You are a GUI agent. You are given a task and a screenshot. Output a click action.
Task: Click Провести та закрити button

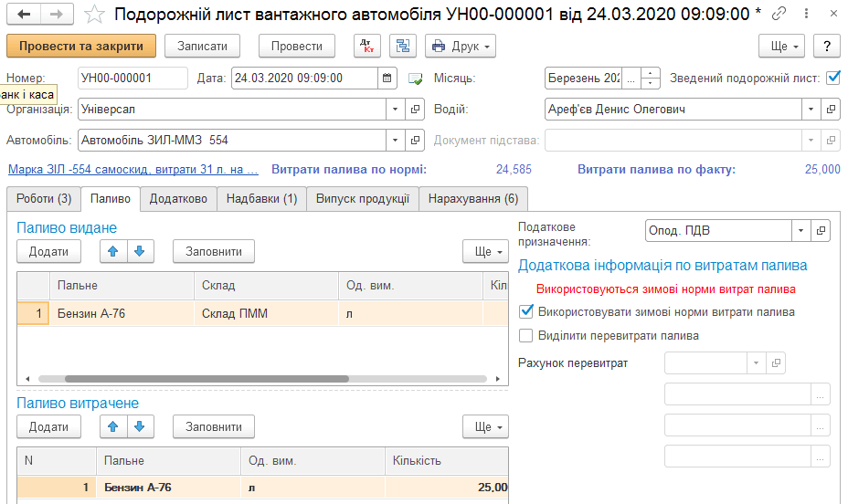81,47
